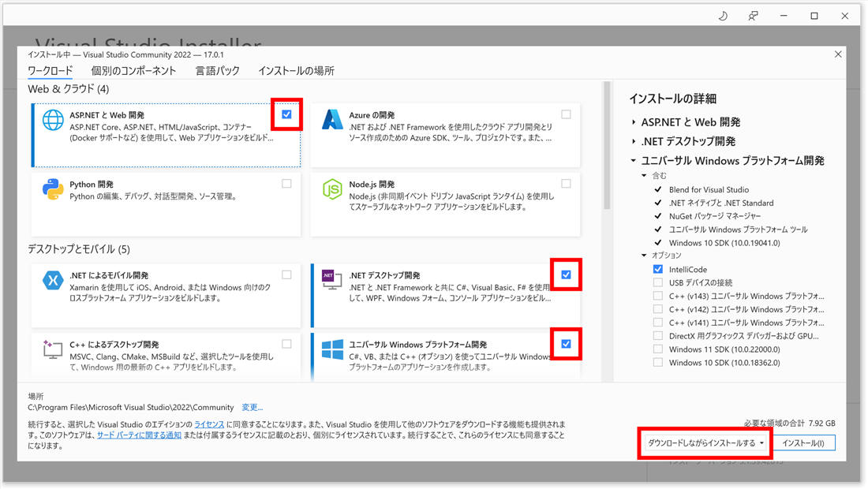Click the ASP.NET globe workload icon
The image size is (868, 489).
(x=53, y=120)
